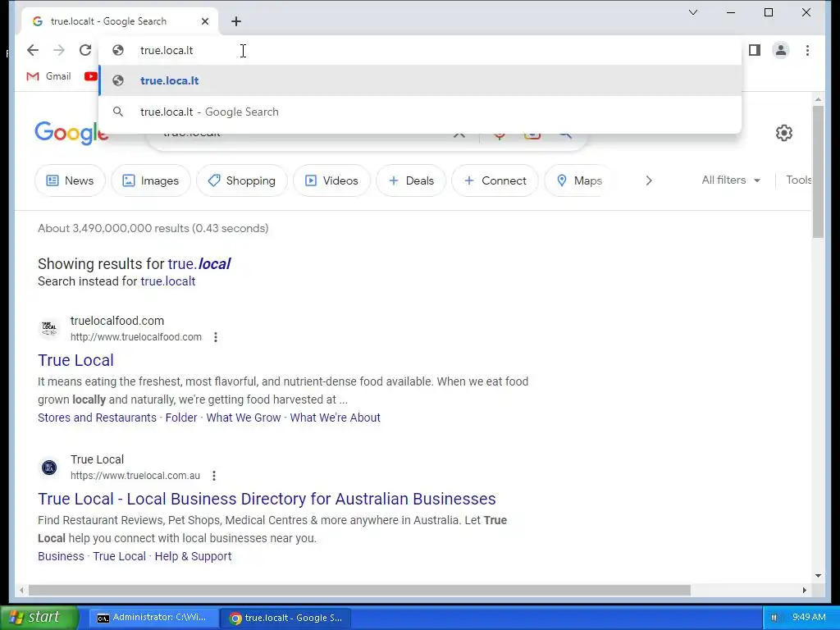Open Stores and Restaurants sitelink
Viewport: 840px width, 630px height.
pos(97,418)
